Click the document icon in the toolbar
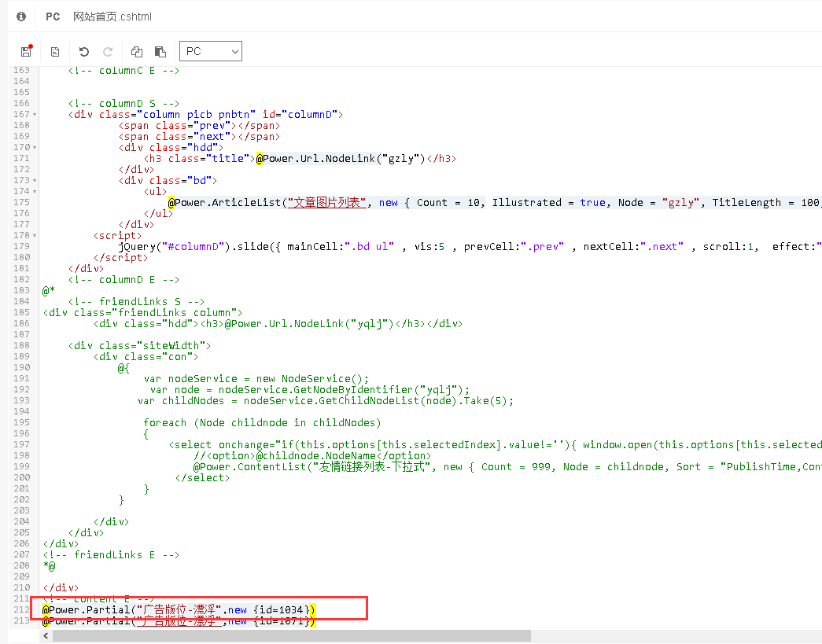822x644 pixels. (x=55, y=52)
